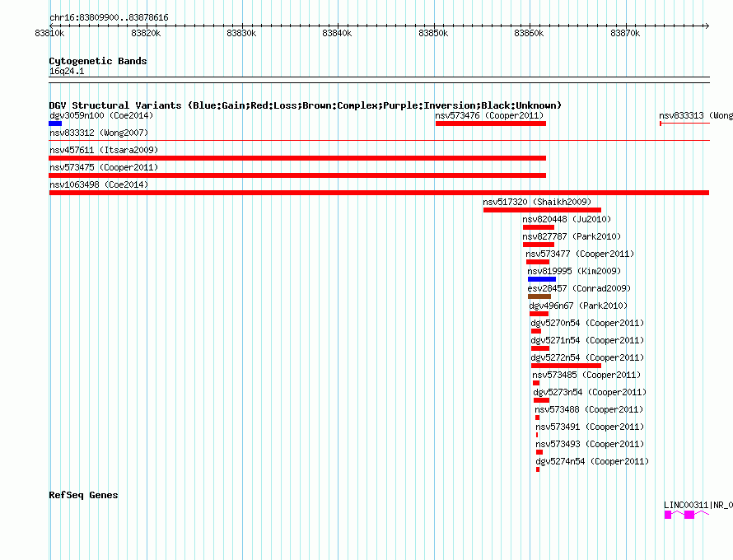This screenshot has height=560, width=733.
Task: Click the red nsv820448 loss bar
Action: point(539,227)
